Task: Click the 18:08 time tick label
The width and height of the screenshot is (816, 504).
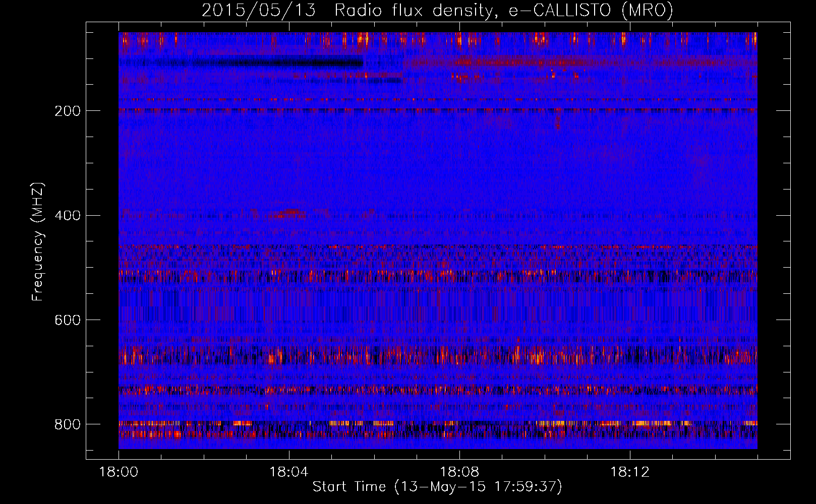Action: 459,472
